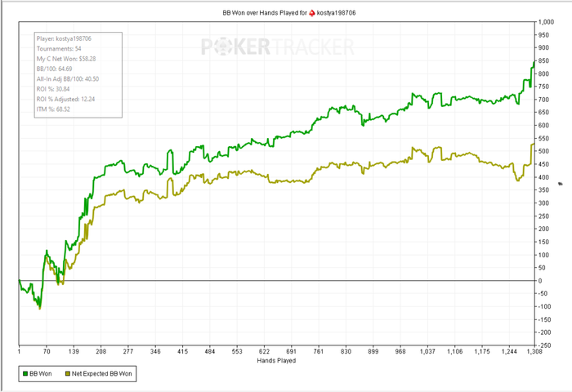Click the x-axis tick value 691
Image resolution: width=572 pixels, height=392 pixels.
pos(292,351)
